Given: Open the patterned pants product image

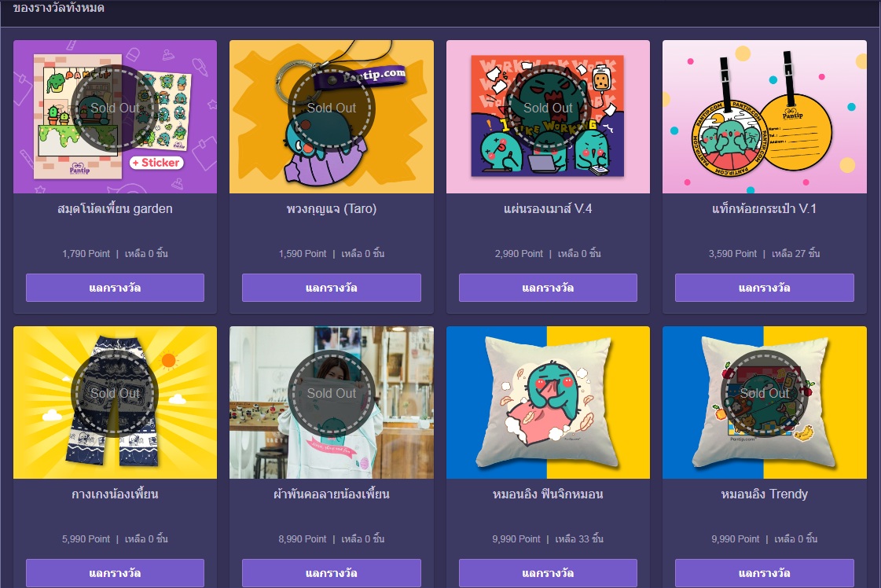Looking at the screenshot, I should click(x=115, y=402).
